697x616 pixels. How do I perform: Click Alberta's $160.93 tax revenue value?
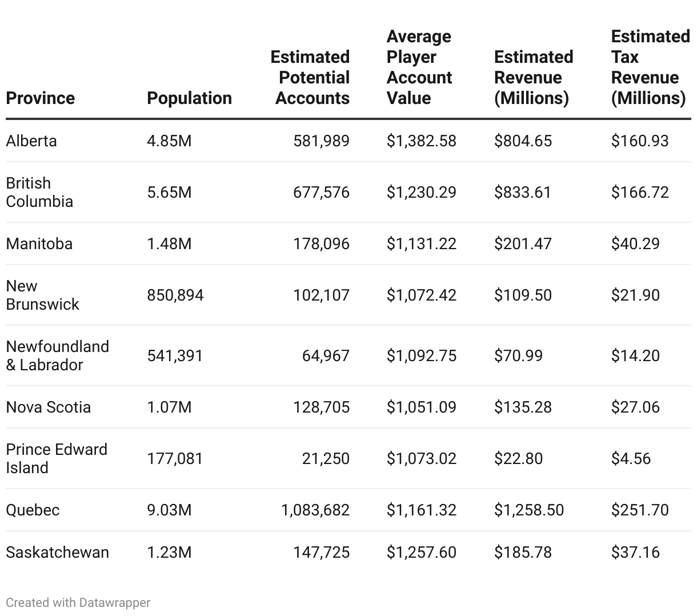(x=639, y=141)
